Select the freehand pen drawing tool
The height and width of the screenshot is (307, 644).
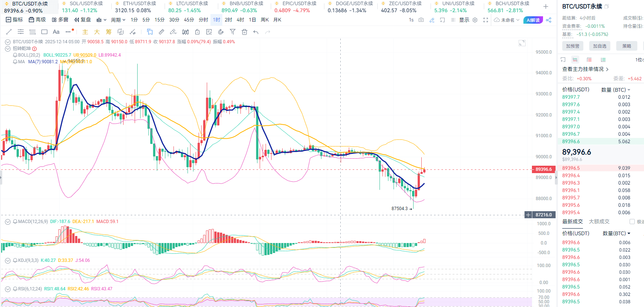pyautogui.click(x=173, y=32)
